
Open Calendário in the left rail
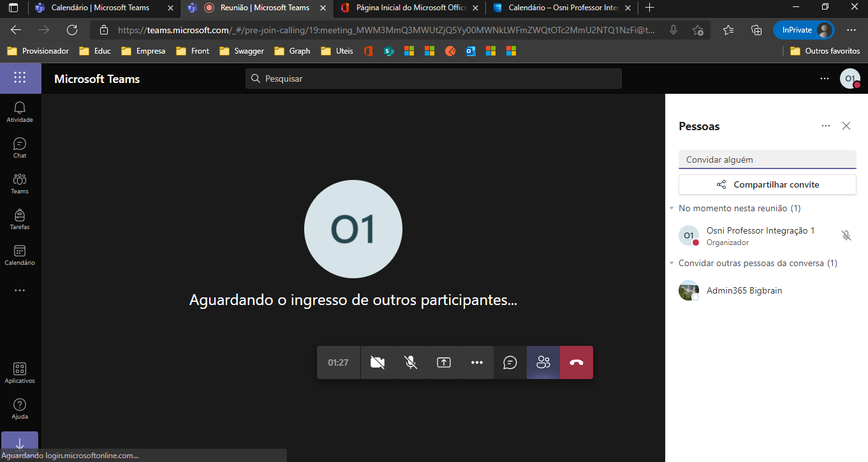20,255
